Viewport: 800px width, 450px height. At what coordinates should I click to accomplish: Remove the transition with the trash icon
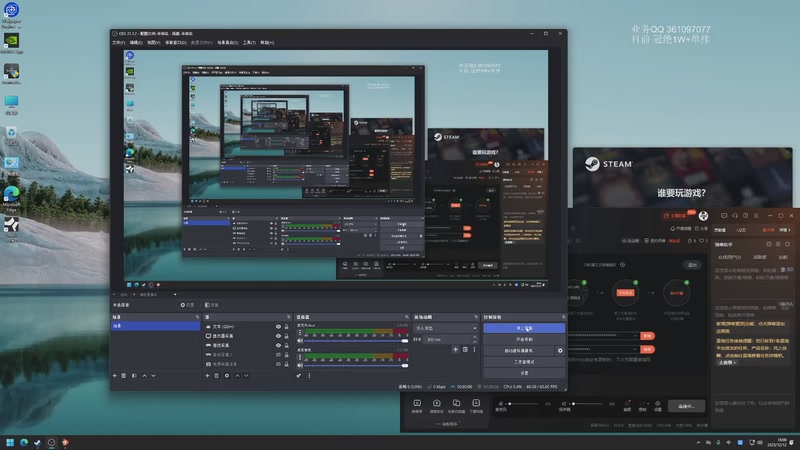pyautogui.click(x=465, y=349)
